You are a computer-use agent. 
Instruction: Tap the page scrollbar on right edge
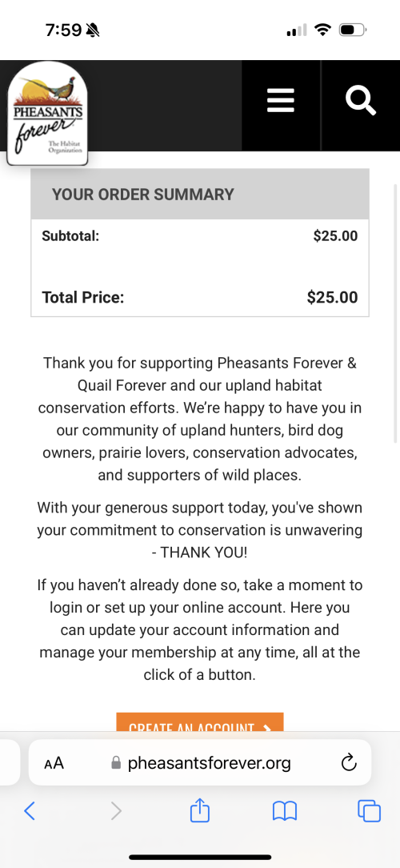click(x=395, y=313)
